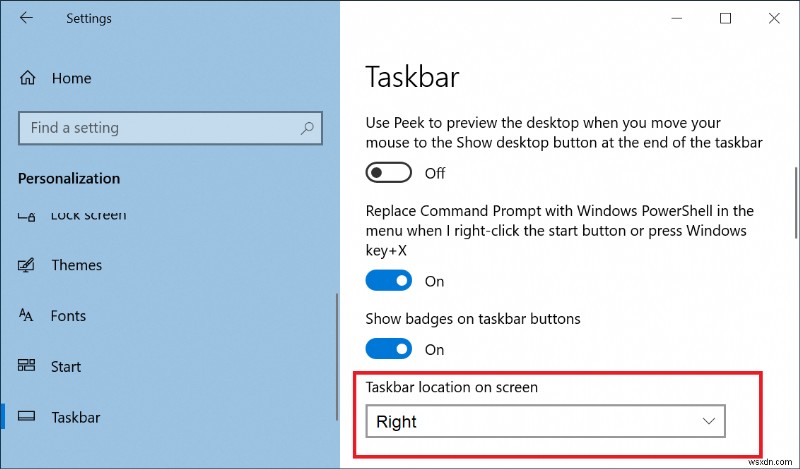Select Lock screen in the sidebar
The image size is (800, 469).
point(89,215)
